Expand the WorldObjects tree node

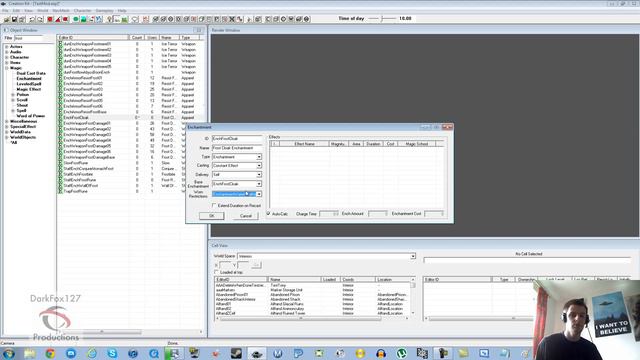7,138
